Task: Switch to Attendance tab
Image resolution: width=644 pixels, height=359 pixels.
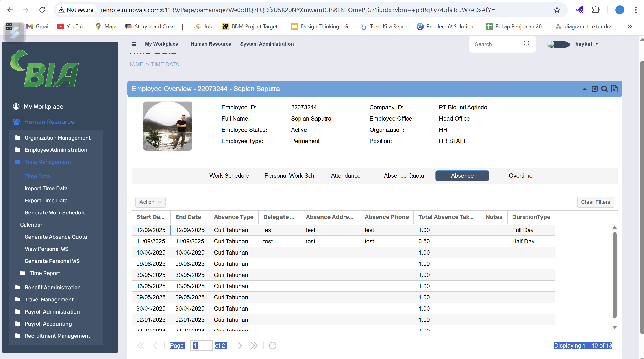Action: click(346, 176)
